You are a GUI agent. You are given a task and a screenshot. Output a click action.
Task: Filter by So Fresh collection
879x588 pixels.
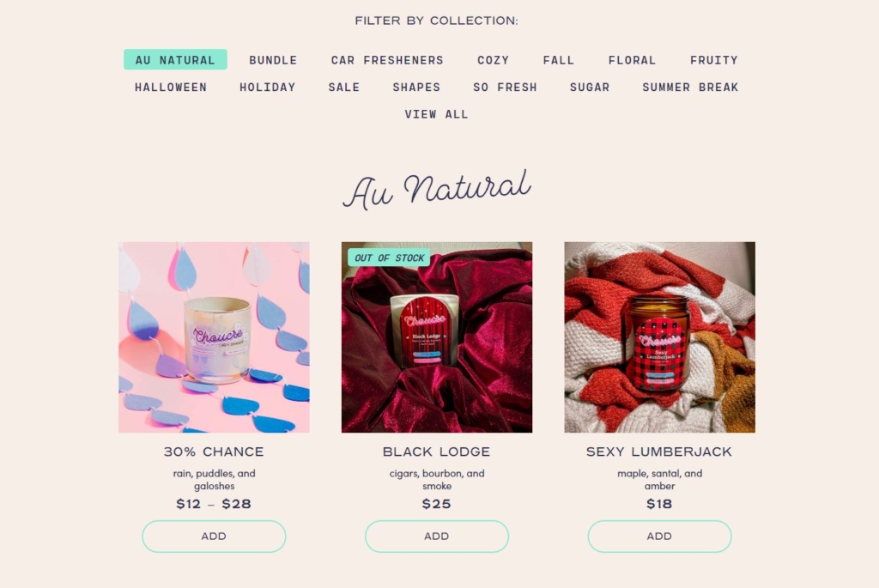point(505,87)
